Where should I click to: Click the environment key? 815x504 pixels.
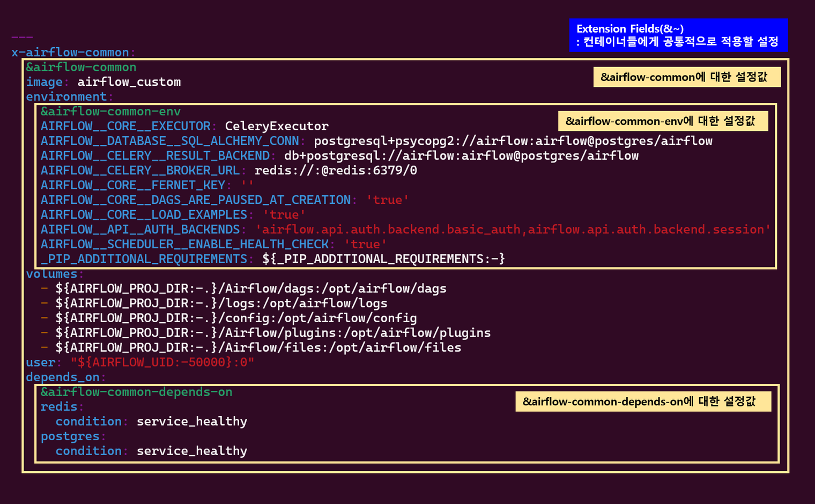[66, 97]
